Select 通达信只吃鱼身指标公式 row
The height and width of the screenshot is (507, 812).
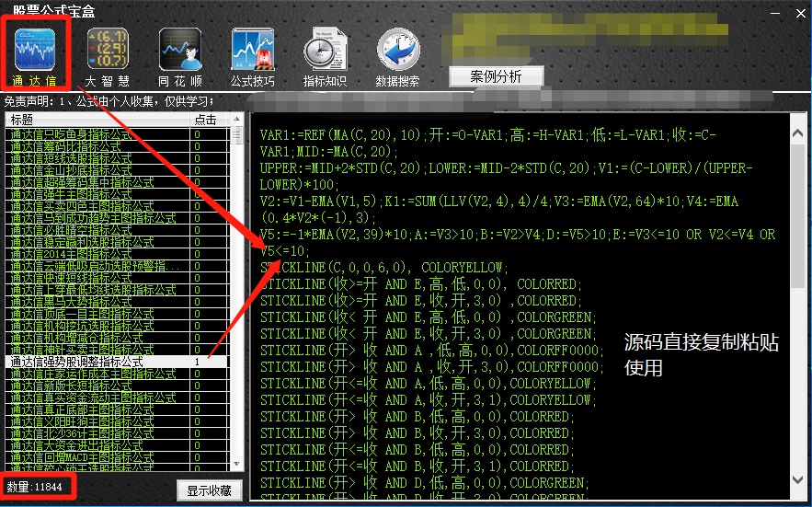pos(118,134)
